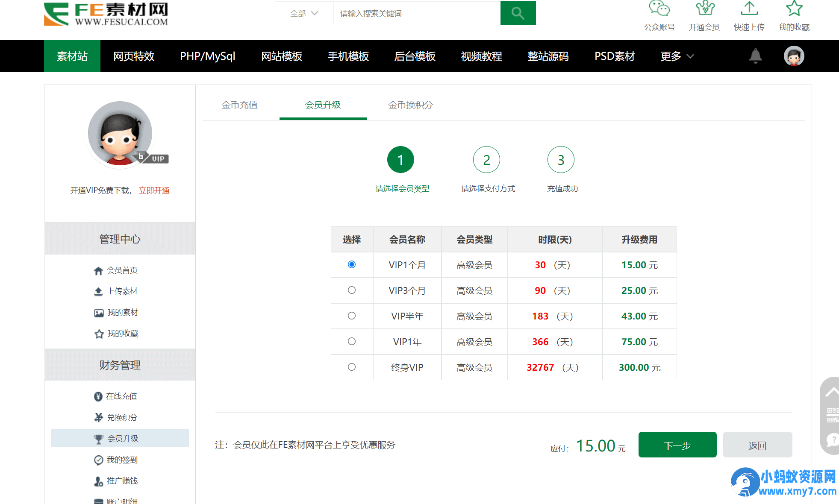
Task: Open PSD素材 in the navigation bar
Action: 615,56
